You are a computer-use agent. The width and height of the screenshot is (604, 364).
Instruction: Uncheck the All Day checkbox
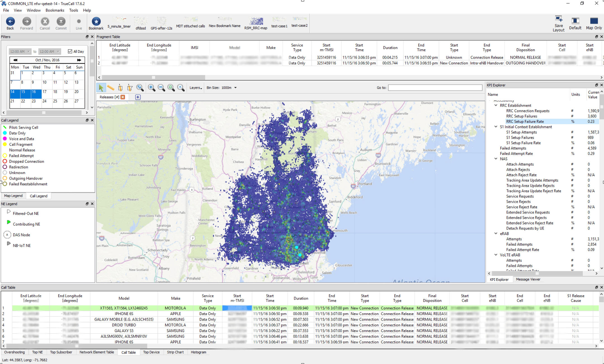(x=70, y=51)
